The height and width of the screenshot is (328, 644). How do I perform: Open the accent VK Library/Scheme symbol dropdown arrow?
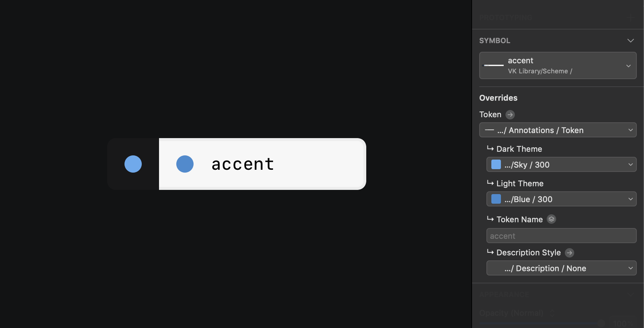(x=629, y=66)
